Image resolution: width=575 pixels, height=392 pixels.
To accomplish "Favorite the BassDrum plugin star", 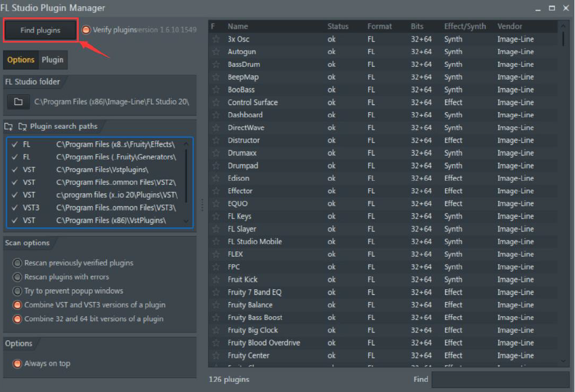I will pos(216,64).
